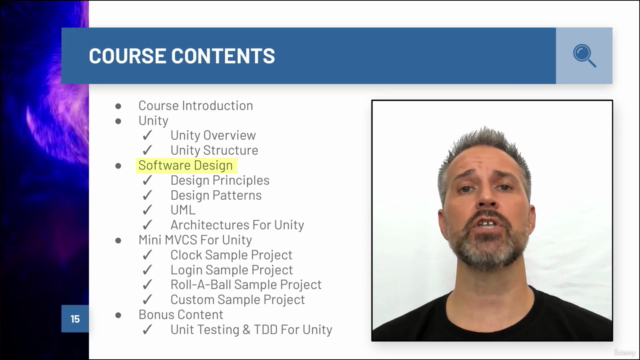
Task: Select 'Mini MVCS For Unity' heading
Action: pos(195,240)
